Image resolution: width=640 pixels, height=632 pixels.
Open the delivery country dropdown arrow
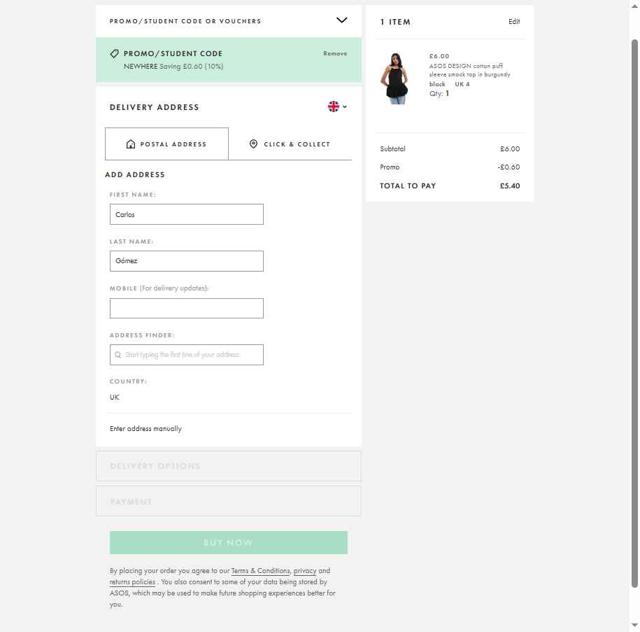[345, 107]
